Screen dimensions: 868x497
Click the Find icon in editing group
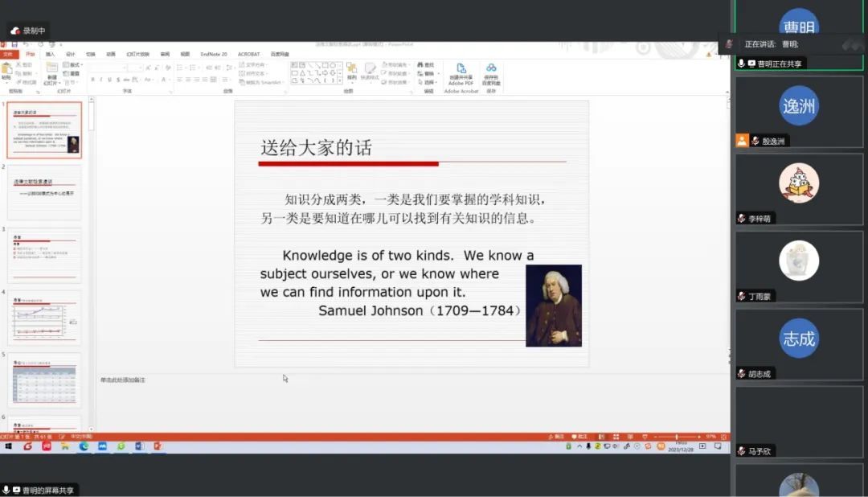(x=428, y=64)
